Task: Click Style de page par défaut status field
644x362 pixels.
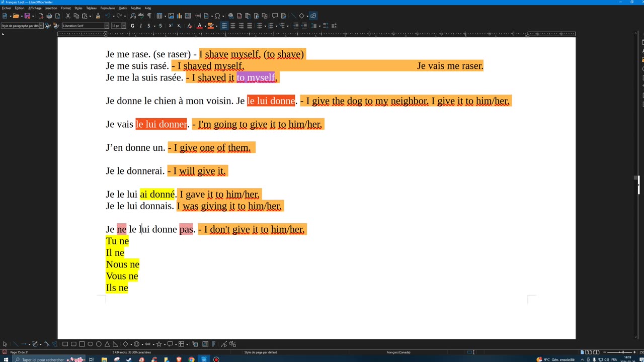Action: tap(261, 352)
